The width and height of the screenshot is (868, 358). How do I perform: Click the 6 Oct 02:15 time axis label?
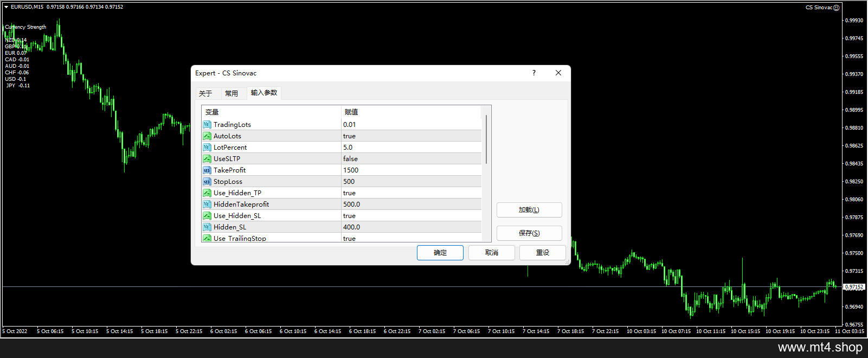coord(223,331)
